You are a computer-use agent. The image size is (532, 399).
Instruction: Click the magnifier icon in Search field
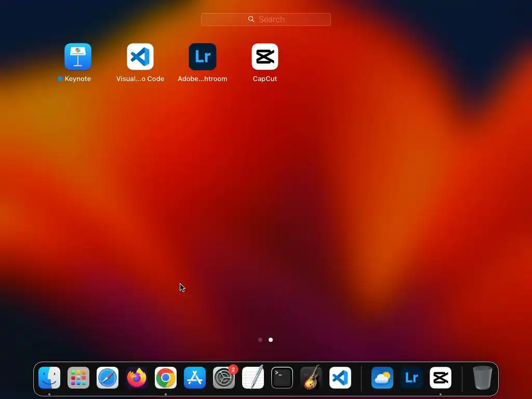pos(251,19)
